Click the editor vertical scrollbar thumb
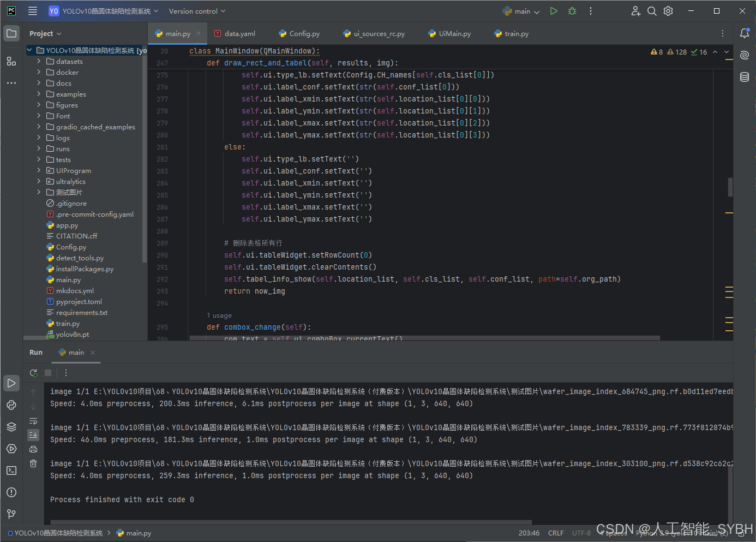 pyautogui.click(x=730, y=187)
